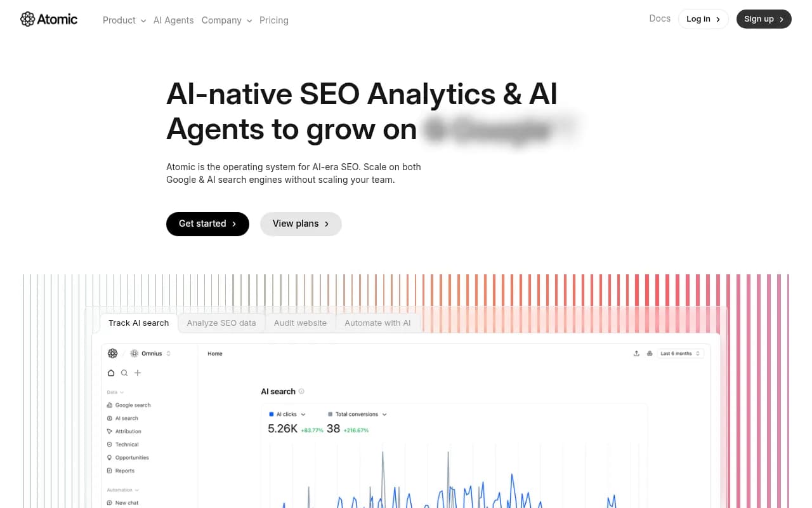Switch to the Analyze SEO data tab
812x508 pixels.
tap(221, 323)
